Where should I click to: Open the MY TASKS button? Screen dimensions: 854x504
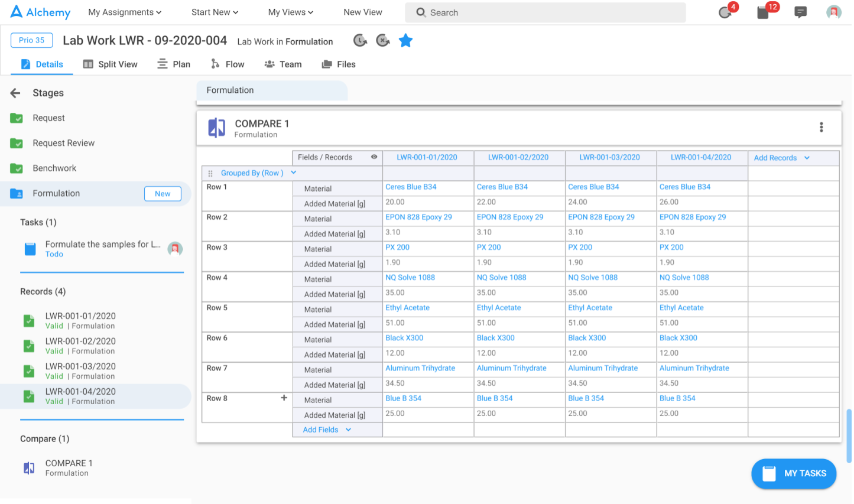point(794,473)
